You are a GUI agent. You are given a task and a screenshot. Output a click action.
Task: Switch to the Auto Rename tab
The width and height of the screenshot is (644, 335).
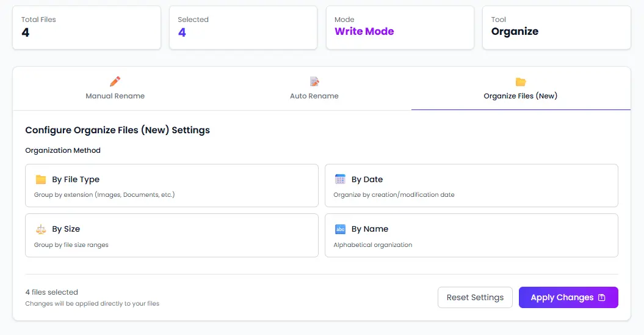coord(314,89)
